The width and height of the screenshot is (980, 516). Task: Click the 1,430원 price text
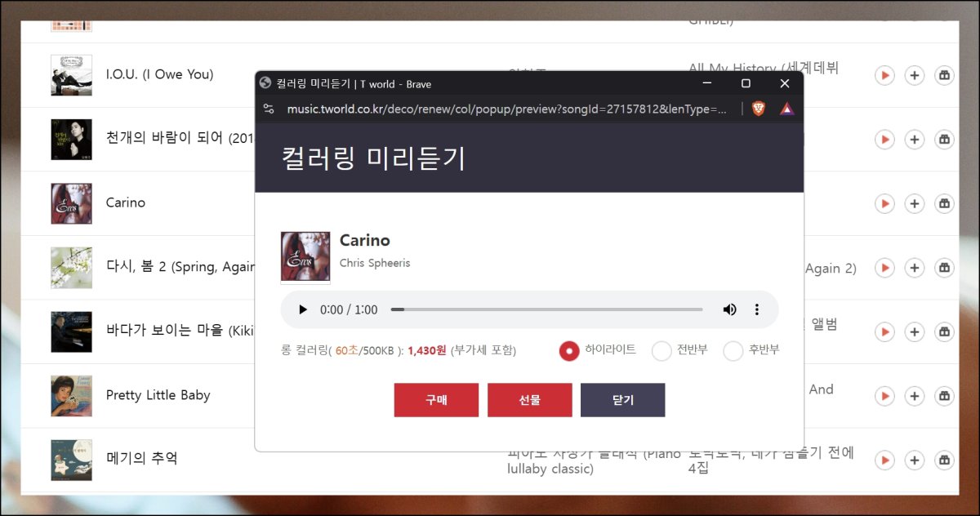pos(426,350)
